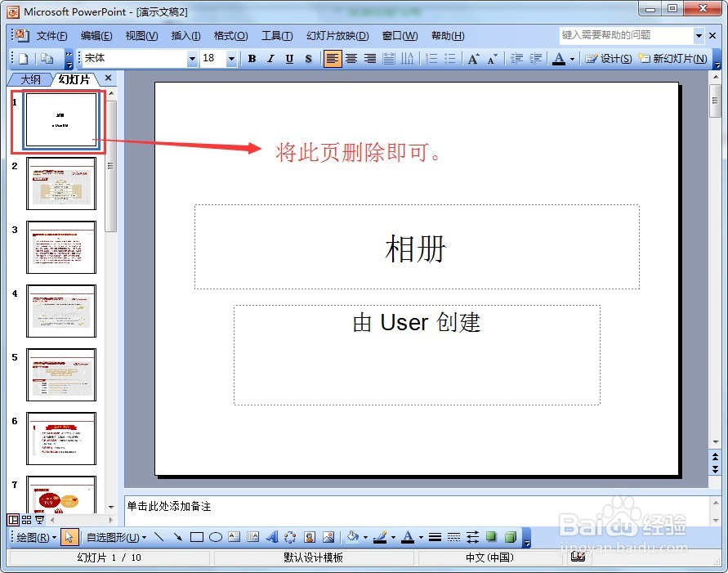
Task: Click decrease indent icon
Action: click(x=516, y=59)
